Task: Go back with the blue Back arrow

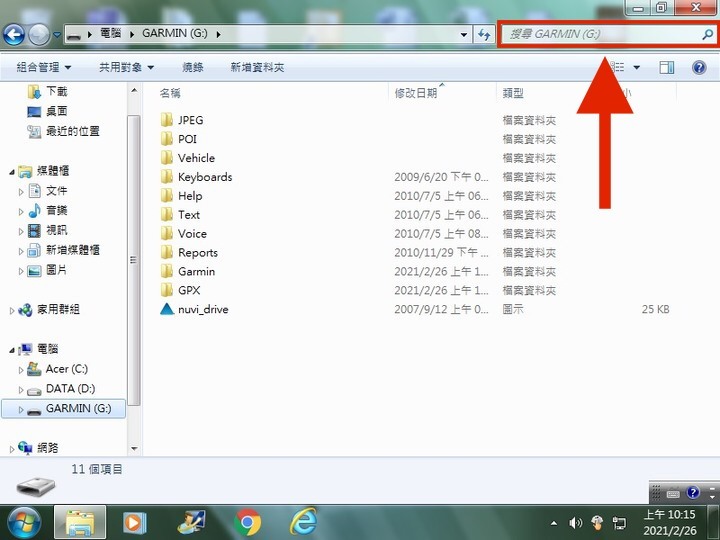Action: (14, 34)
